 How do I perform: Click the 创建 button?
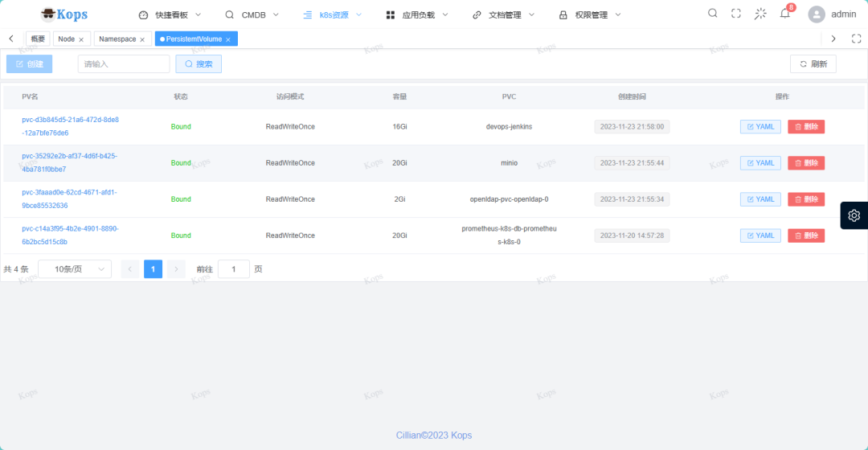click(30, 63)
